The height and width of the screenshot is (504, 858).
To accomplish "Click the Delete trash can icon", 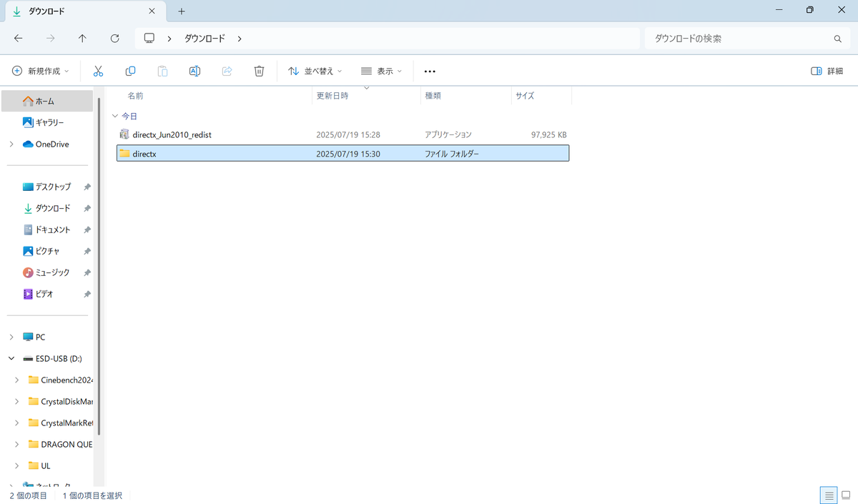I will click(259, 71).
